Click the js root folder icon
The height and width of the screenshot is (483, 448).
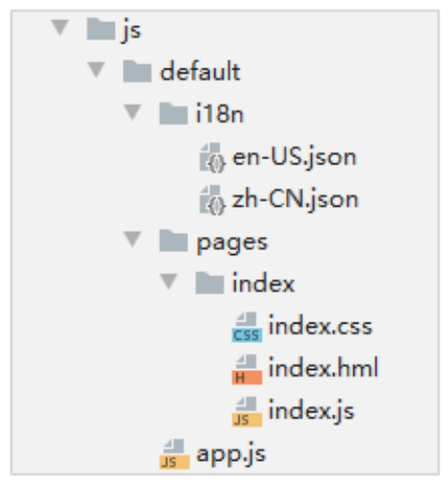coord(101,30)
